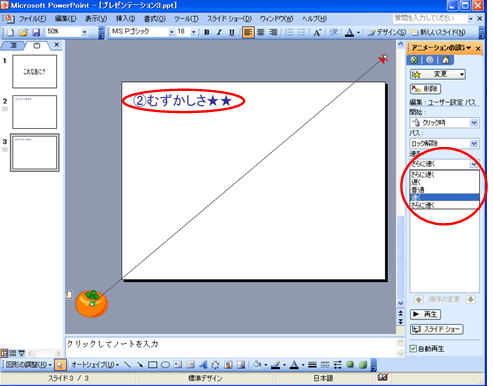Click the Italic formatting icon
493x386 pixels.
click(219, 32)
